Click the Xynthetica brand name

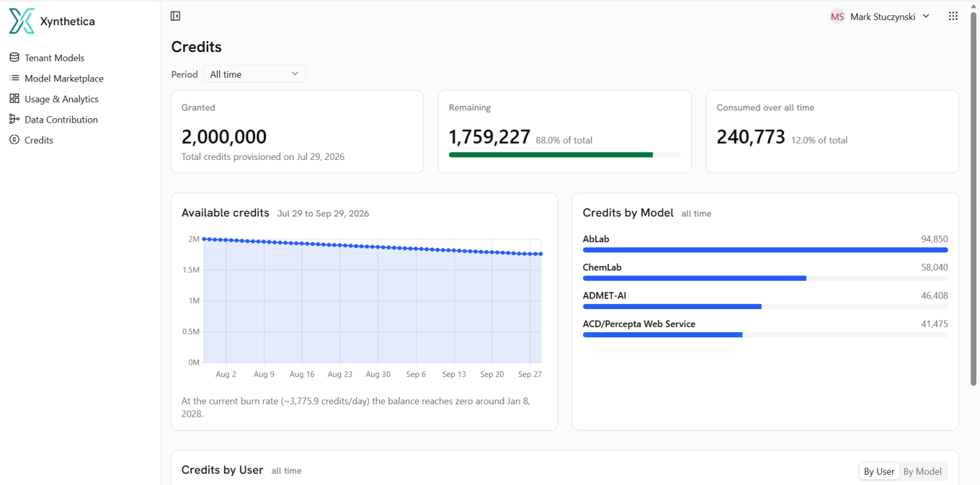click(68, 22)
